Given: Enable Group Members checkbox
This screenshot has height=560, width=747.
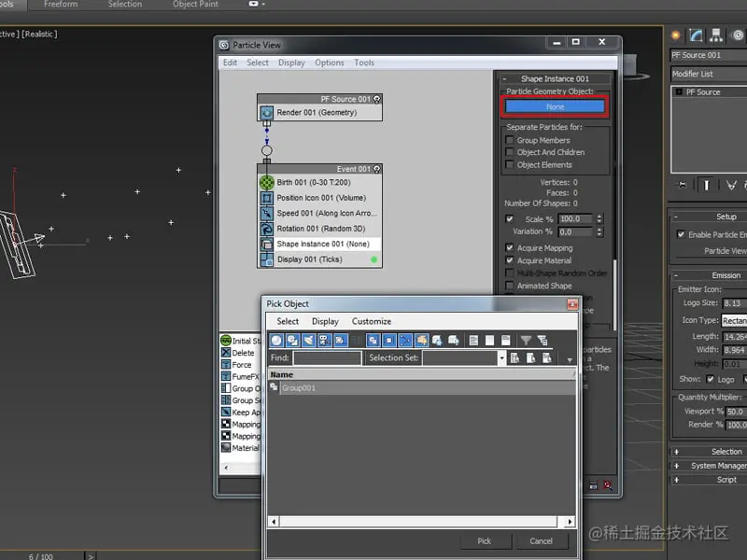Looking at the screenshot, I should [510, 140].
